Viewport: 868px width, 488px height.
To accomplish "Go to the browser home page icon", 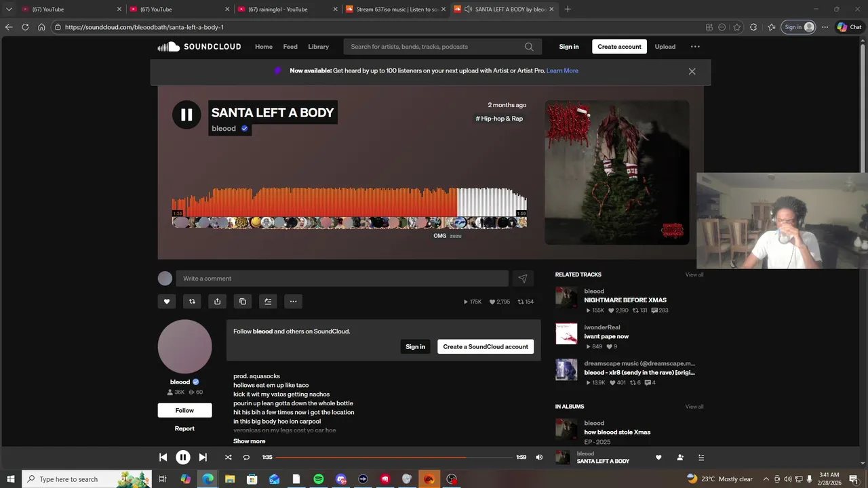I will tap(41, 27).
